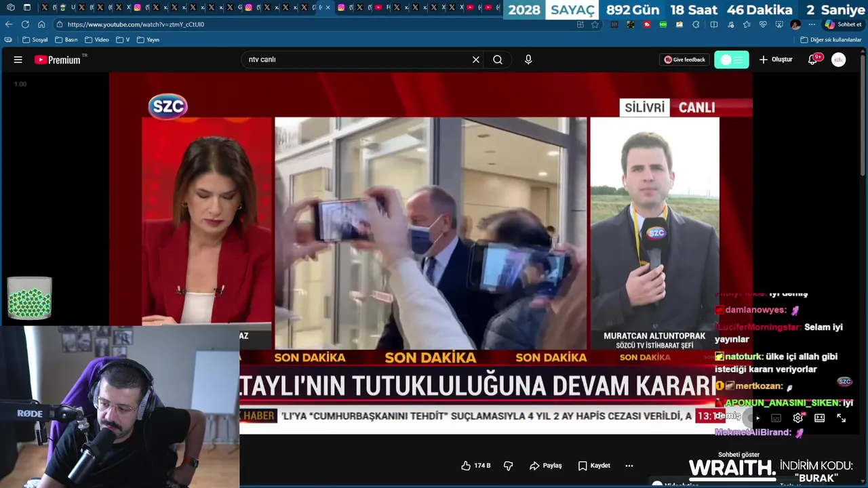The image size is (868, 488).
Task: Dislike the video
Action: tap(508, 466)
